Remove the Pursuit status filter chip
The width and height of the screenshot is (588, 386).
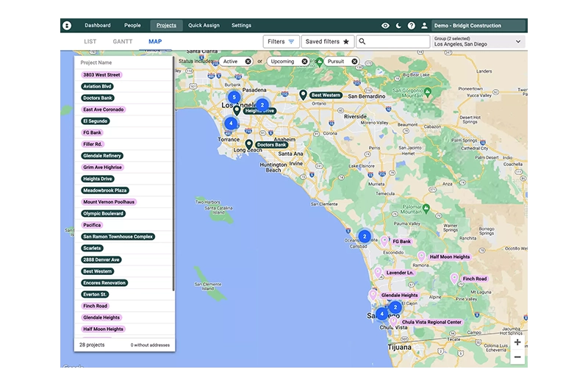tap(354, 62)
